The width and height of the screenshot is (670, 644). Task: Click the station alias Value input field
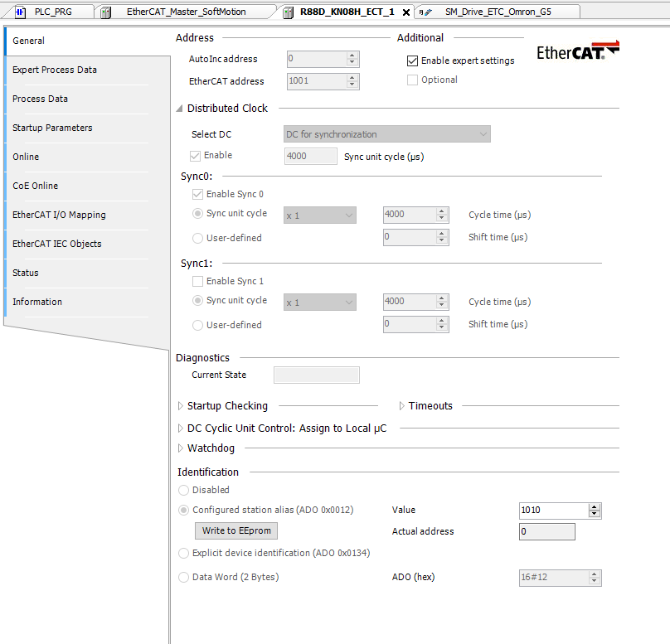click(x=552, y=511)
